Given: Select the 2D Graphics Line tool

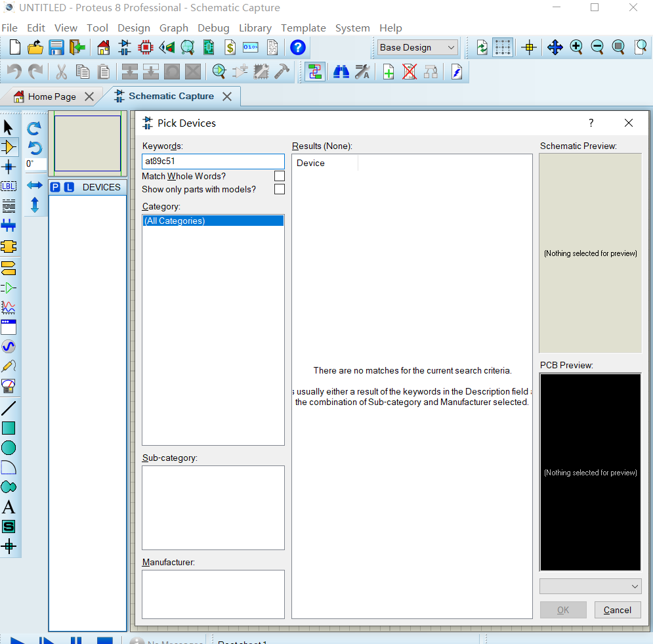Looking at the screenshot, I should (9, 408).
